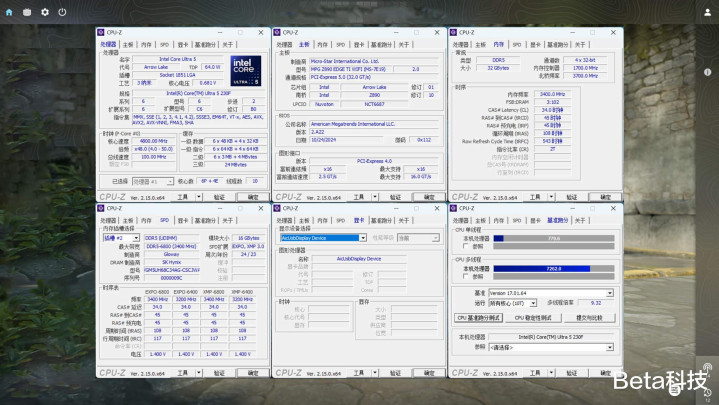Open the user profile icon at top right
Viewport: 719px width, 405px height.
click(708, 12)
